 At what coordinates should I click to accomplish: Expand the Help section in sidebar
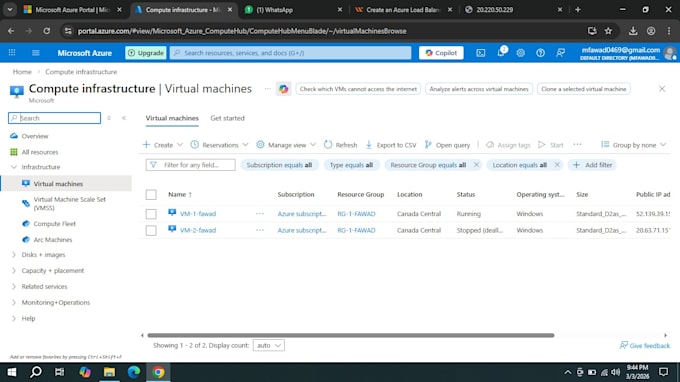[x=14, y=318]
